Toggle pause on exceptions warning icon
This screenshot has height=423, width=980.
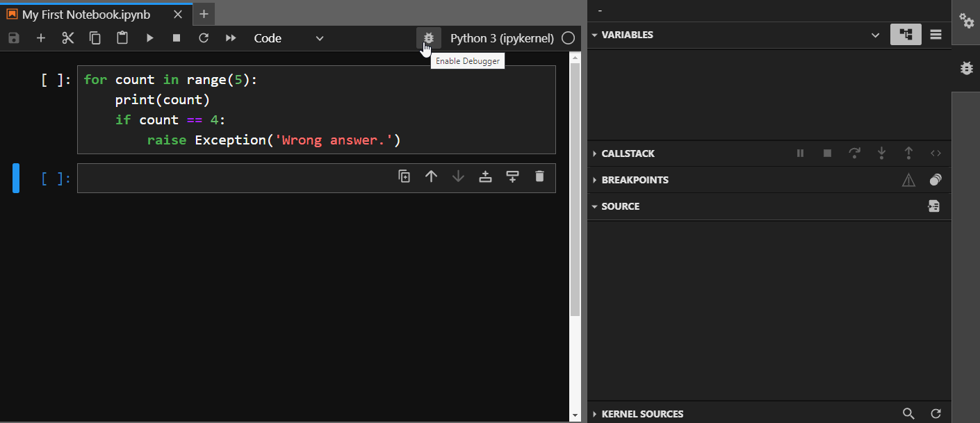(x=908, y=180)
